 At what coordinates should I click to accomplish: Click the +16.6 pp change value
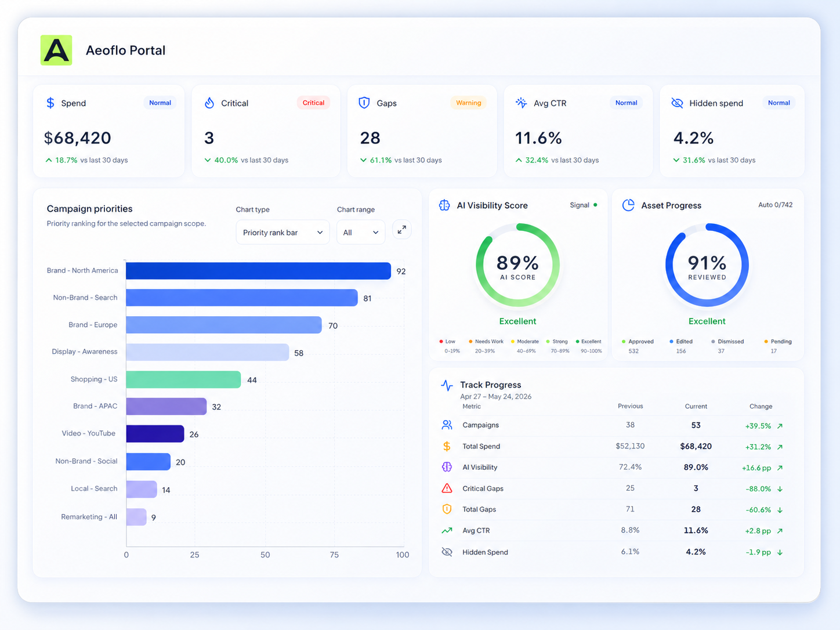[x=756, y=468]
